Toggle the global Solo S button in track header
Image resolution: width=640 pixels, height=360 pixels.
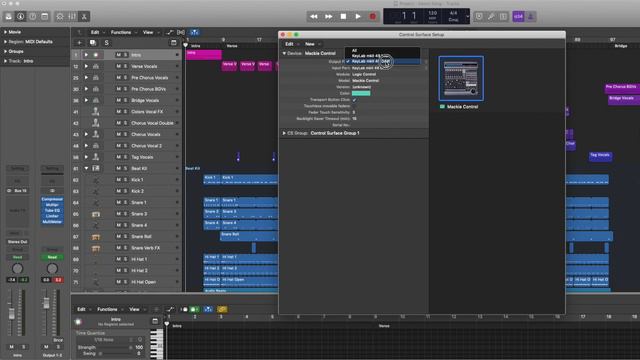(x=107, y=42)
